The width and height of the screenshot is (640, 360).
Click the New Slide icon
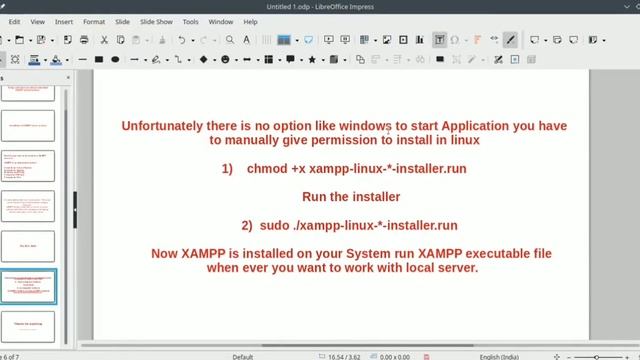pyautogui.click(x=534, y=40)
